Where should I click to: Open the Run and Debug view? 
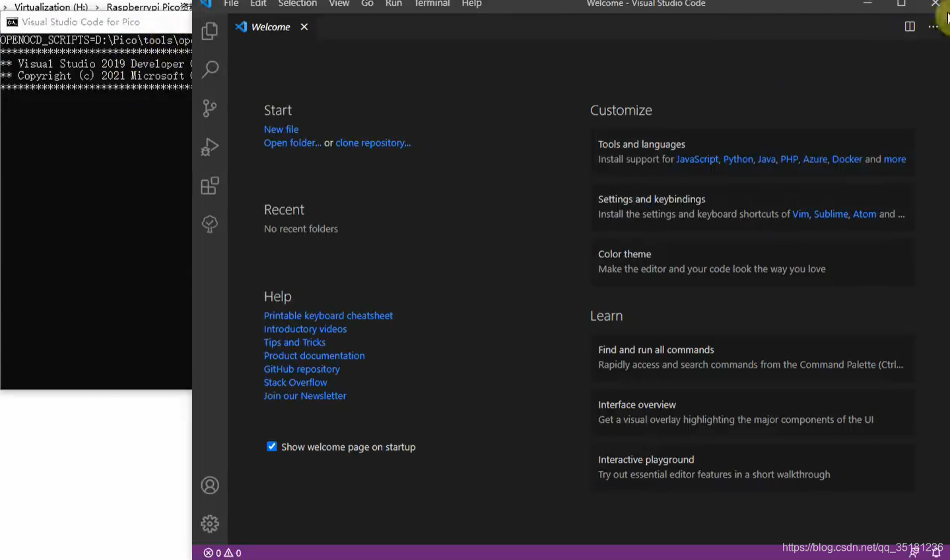pyautogui.click(x=210, y=146)
